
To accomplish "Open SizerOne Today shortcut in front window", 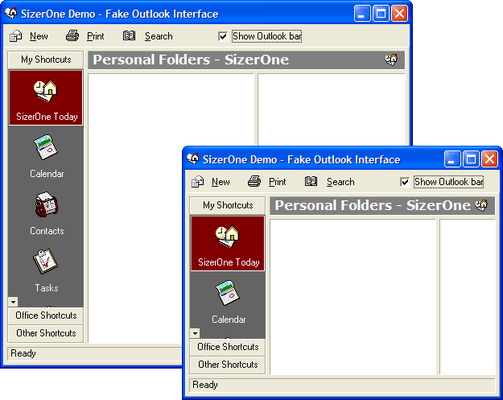I will point(228,243).
